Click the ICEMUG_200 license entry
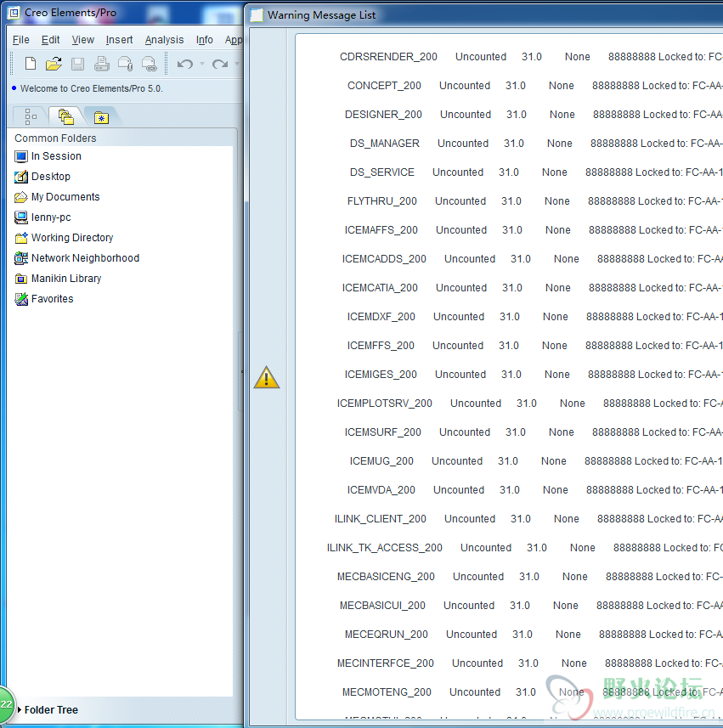 click(x=381, y=461)
